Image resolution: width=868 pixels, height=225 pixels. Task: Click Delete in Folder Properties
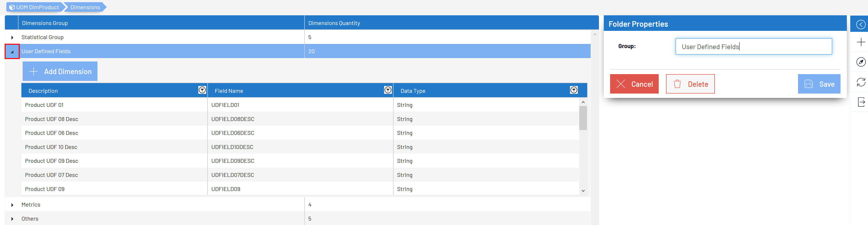[690, 84]
